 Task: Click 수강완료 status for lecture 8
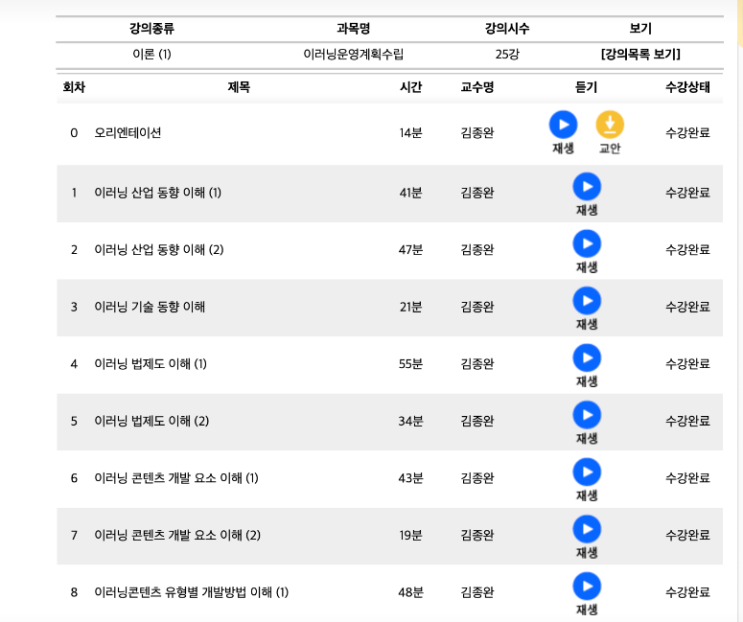[x=687, y=592]
